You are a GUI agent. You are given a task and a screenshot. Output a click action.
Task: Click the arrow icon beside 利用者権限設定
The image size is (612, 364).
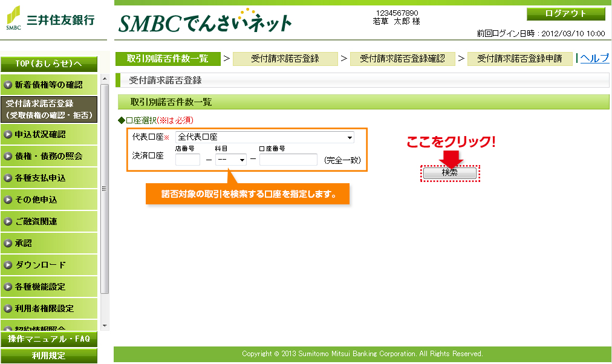8,308
